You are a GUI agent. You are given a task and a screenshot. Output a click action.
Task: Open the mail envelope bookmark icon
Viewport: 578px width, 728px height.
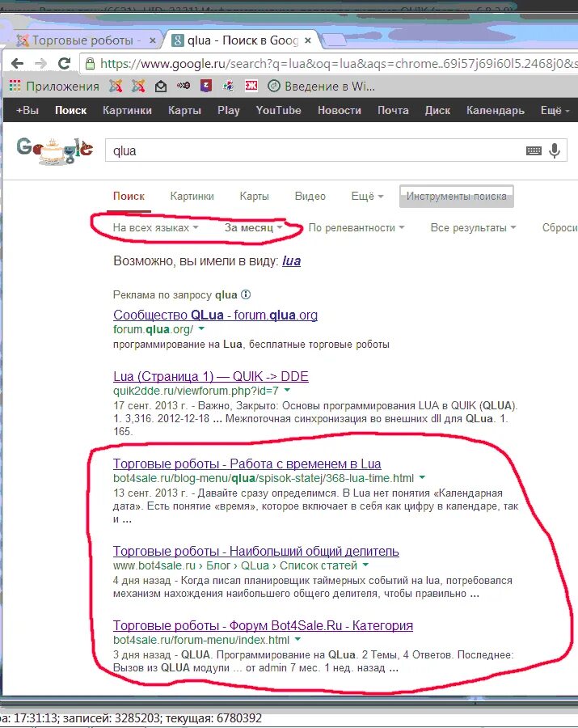[x=161, y=87]
